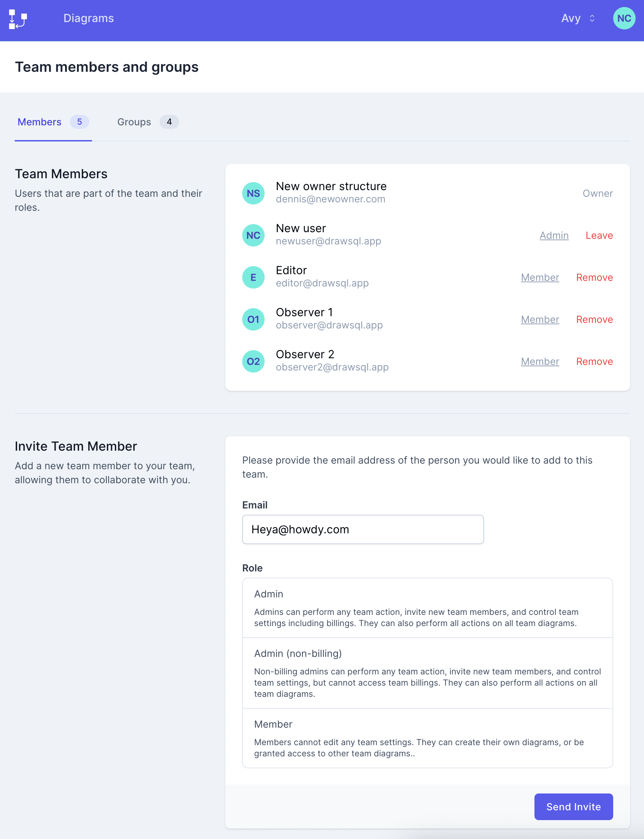Change Observer 2's Member role
This screenshot has width=644, height=839.
click(x=540, y=361)
